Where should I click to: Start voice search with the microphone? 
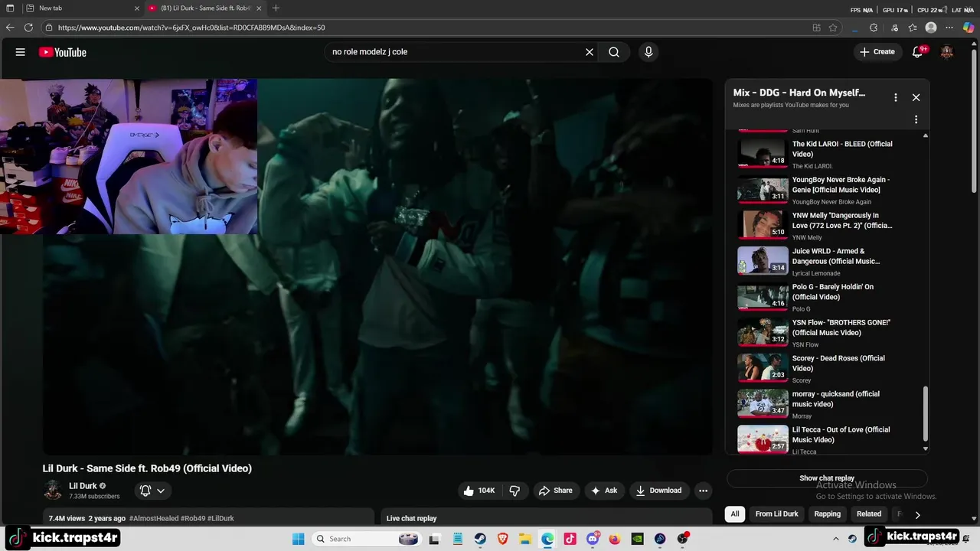(648, 52)
